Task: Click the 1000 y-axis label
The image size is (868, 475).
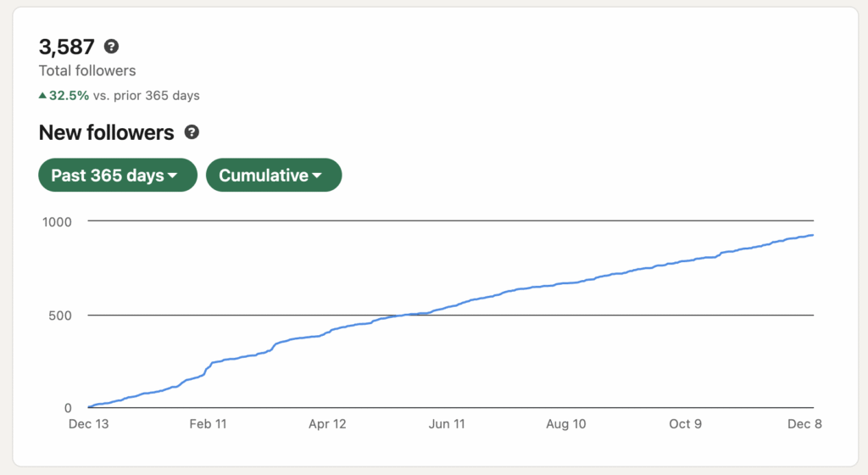Action: (58, 221)
